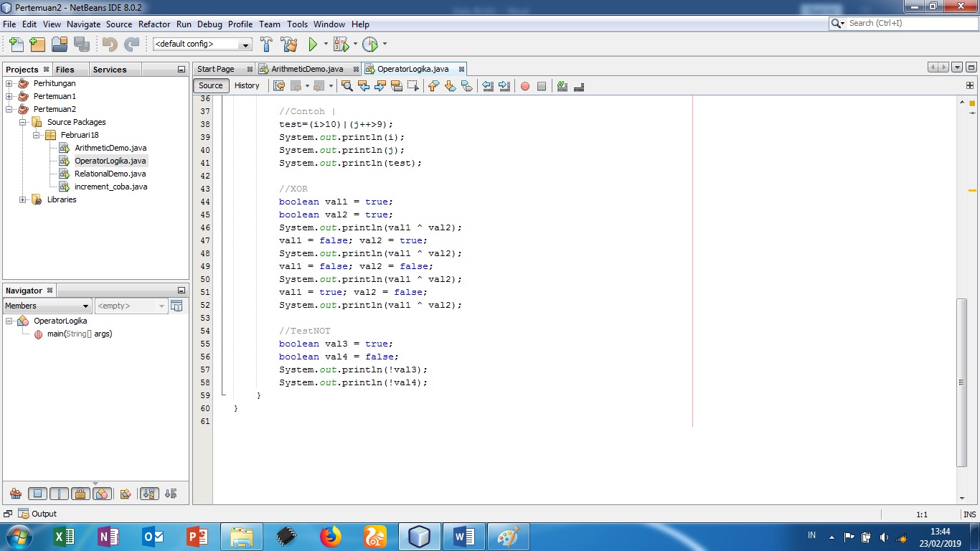The image size is (980, 551).
Task: Click Find Previous Occurrence icon
Action: pyautogui.click(x=364, y=86)
